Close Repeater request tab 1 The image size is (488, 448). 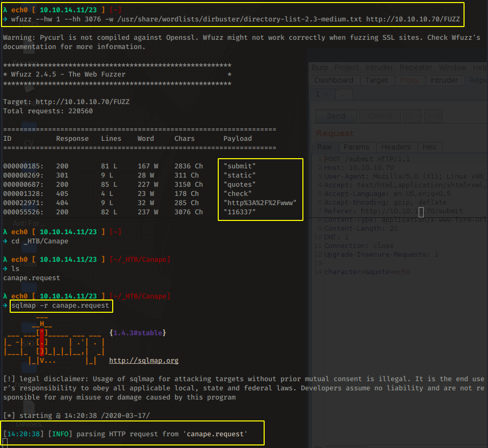tap(326, 94)
